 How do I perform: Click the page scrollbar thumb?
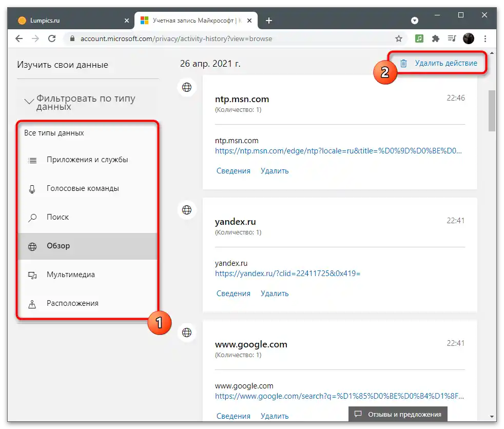[x=492, y=111]
